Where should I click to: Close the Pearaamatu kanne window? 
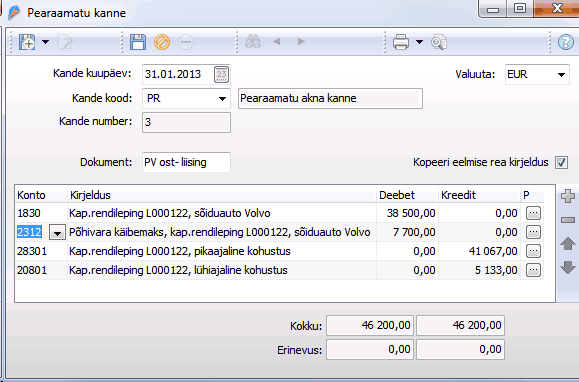(x=556, y=9)
